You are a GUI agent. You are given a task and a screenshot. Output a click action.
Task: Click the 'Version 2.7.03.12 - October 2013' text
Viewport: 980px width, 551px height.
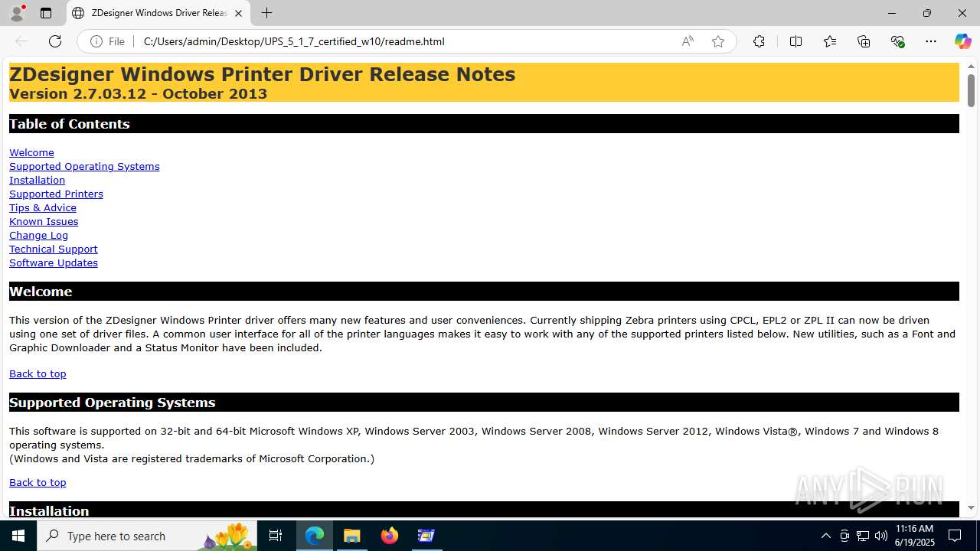(138, 94)
